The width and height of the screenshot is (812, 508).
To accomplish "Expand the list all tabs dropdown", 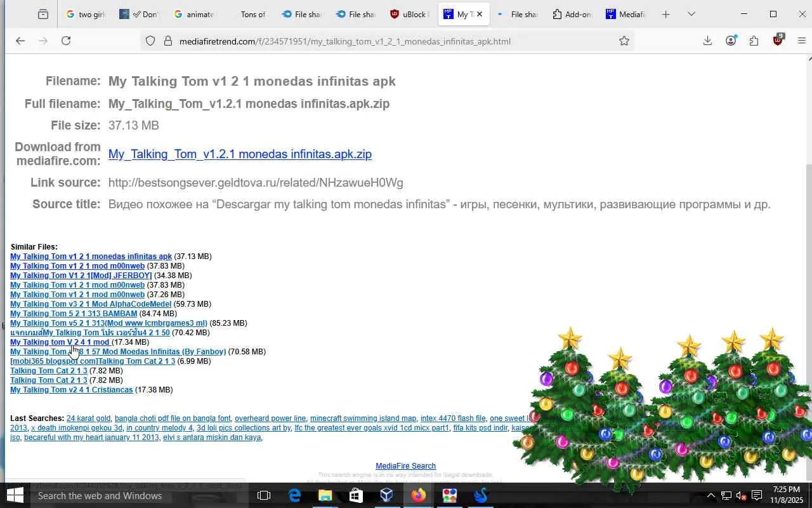I will [691, 14].
